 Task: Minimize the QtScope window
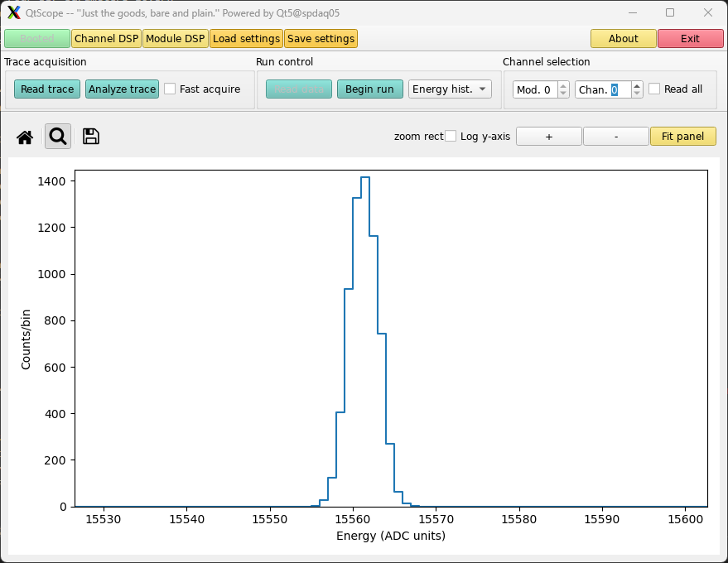[x=633, y=12]
